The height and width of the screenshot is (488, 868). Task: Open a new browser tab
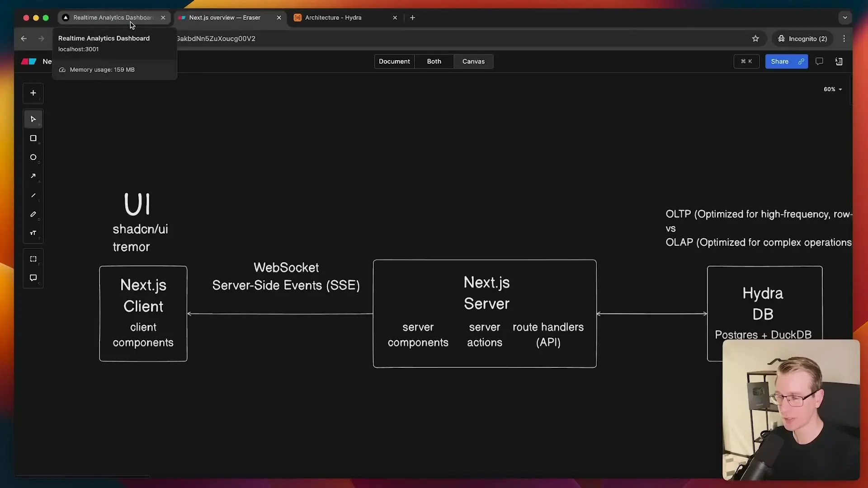[412, 18]
